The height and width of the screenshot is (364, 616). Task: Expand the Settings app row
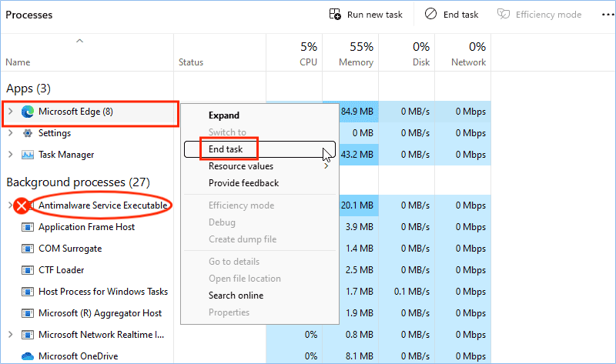[x=11, y=133]
